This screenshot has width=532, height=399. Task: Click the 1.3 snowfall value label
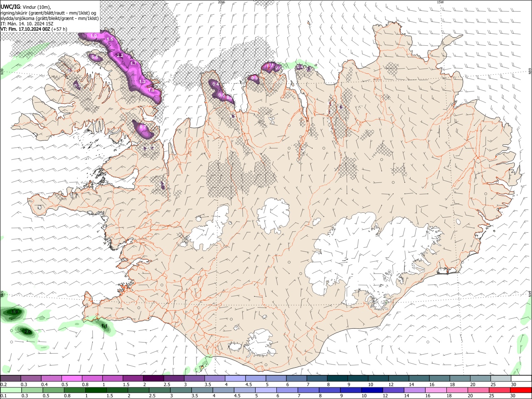[142, 81]
